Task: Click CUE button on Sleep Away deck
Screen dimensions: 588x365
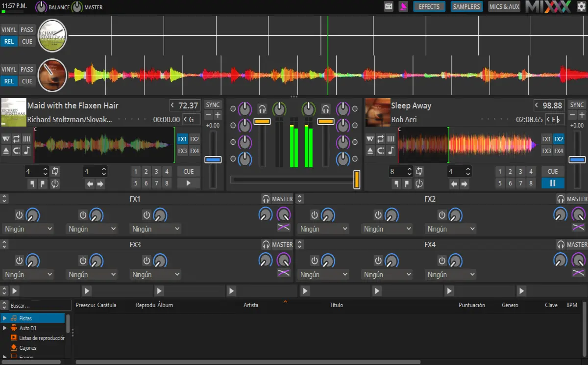Action: point(553,171)
